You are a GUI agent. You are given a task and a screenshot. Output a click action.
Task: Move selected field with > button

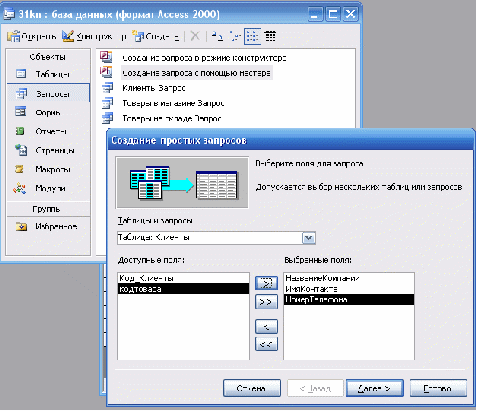click(x=266, y=283)
